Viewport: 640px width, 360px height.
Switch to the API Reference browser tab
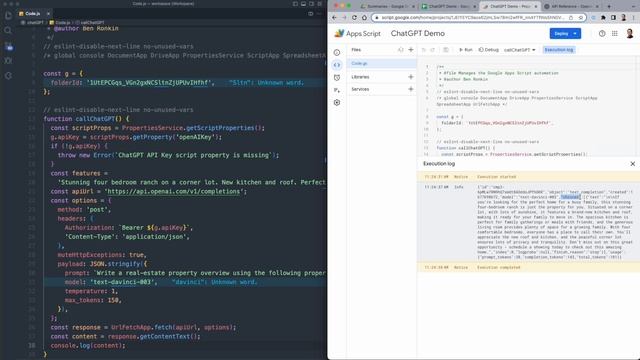[571, 7]
